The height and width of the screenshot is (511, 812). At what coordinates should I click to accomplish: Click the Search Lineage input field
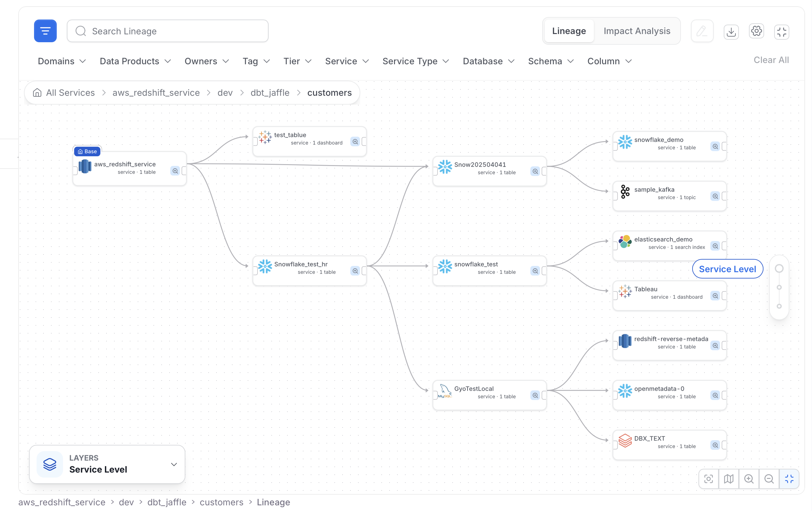point(168,31)
